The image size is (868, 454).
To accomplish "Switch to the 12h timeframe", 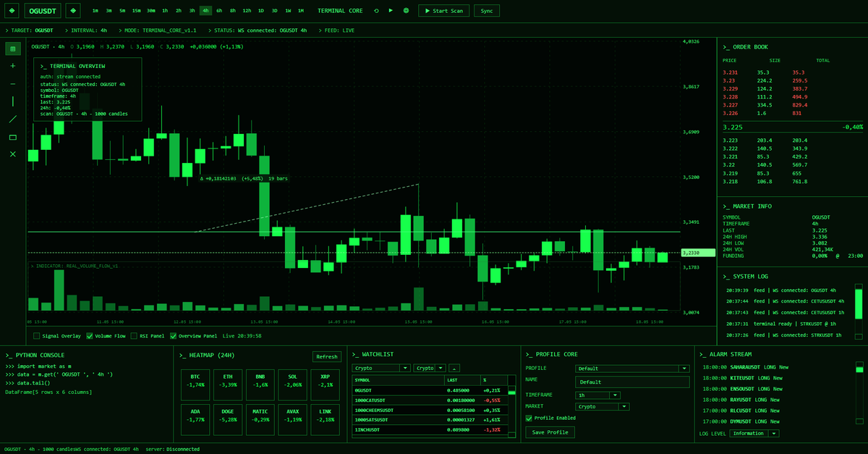I will coord(247,11).
